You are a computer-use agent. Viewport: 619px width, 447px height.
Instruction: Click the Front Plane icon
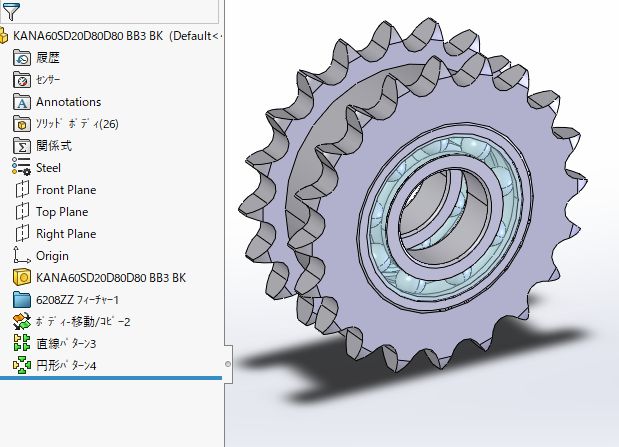coord(22,190)
